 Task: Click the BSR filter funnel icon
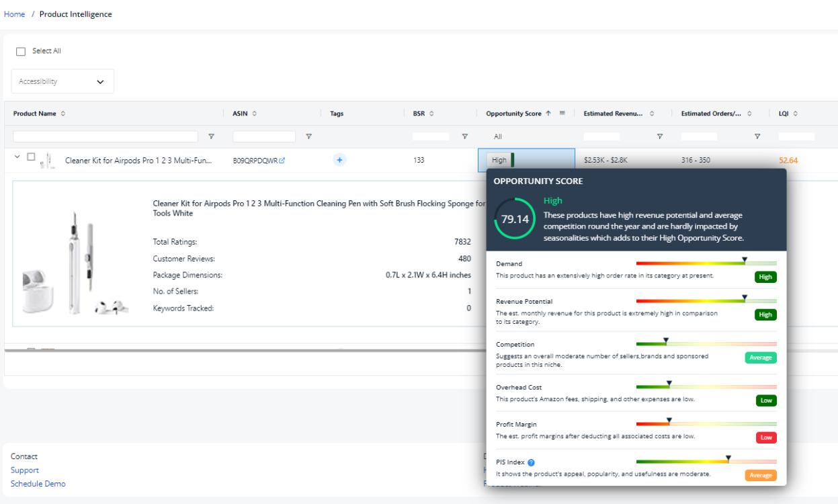click(x=464, y=137)
